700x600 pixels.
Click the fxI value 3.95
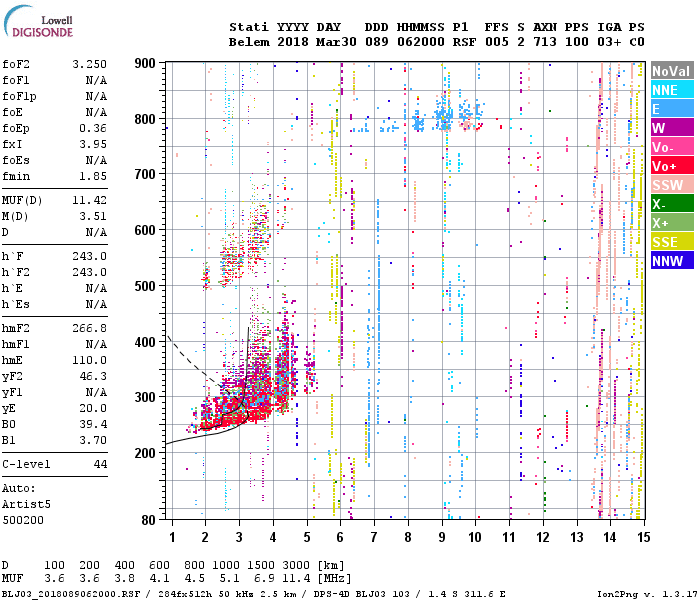[x=93, y=144]
